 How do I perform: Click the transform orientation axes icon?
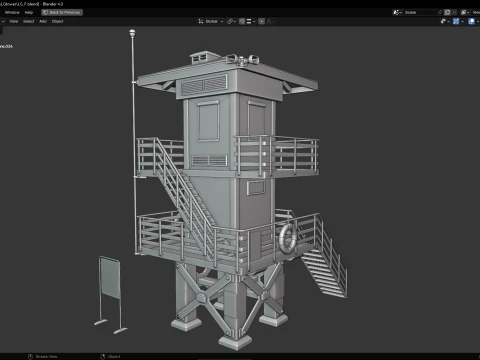pos(201,21)
